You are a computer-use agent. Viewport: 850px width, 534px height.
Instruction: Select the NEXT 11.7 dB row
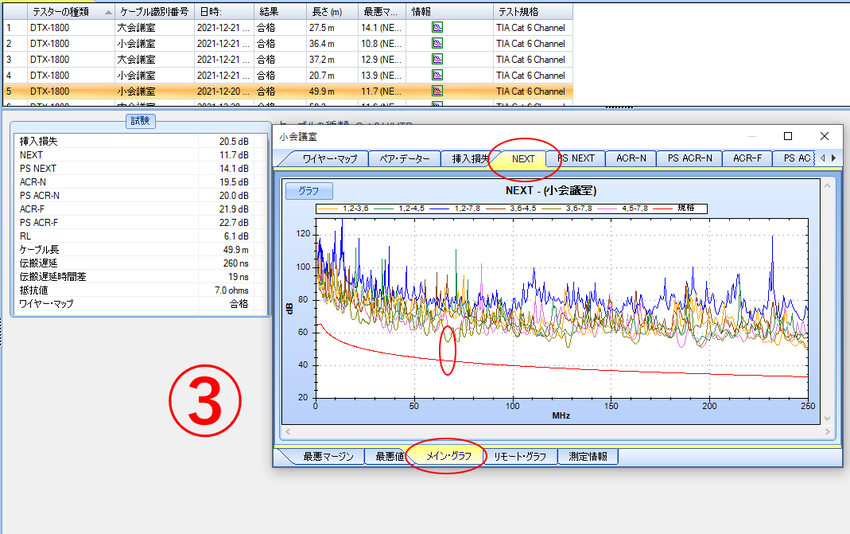coord(140,155)
